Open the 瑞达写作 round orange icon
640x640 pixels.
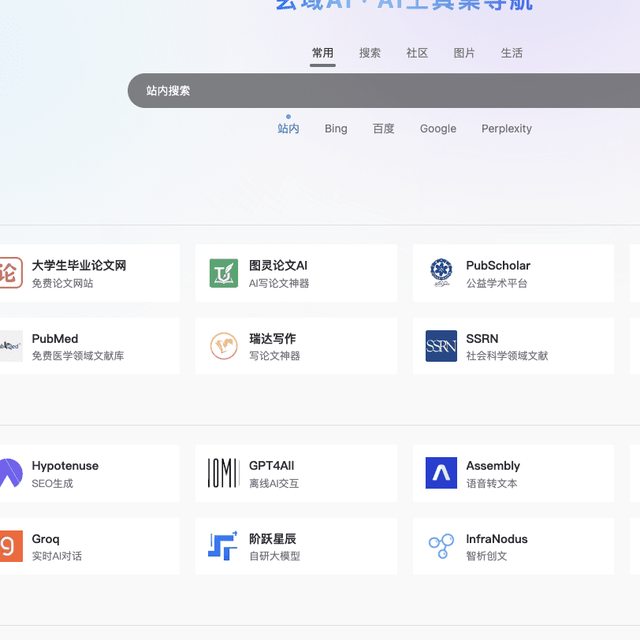[x=224, y=346]
